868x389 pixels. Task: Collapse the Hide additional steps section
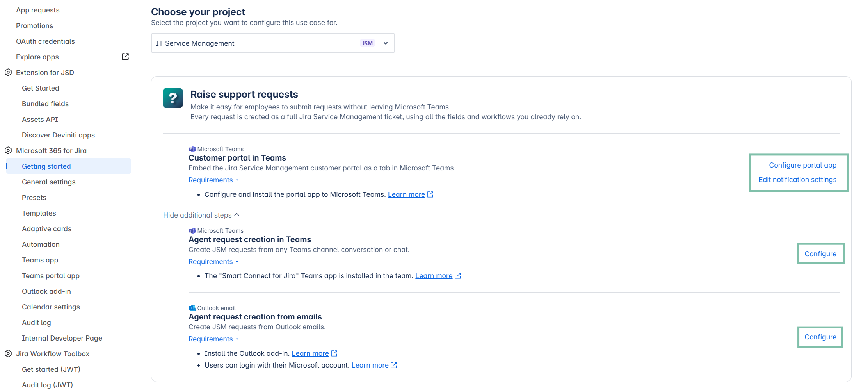click(201, 215)
